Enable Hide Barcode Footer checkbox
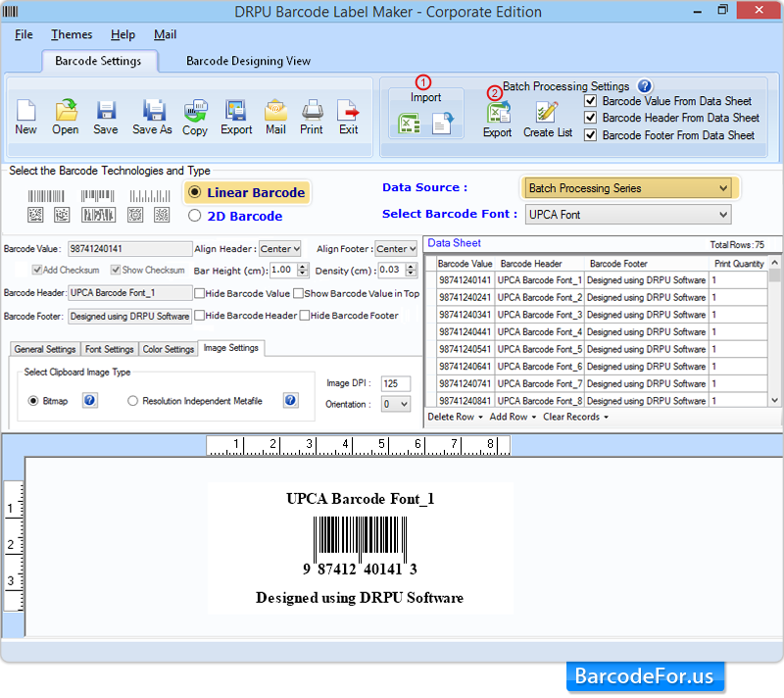The height and width of the screenshot is (698, 784). coord(305,316)
